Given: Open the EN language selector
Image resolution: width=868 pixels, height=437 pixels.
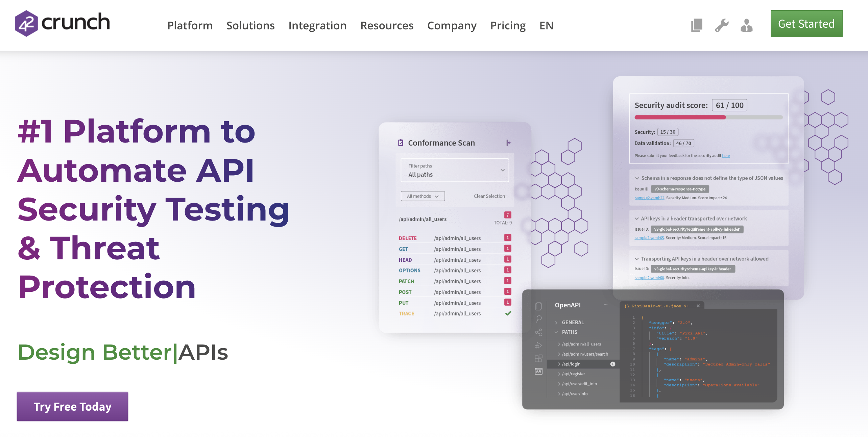Looking at the screenshot, I should pos(547,25).
